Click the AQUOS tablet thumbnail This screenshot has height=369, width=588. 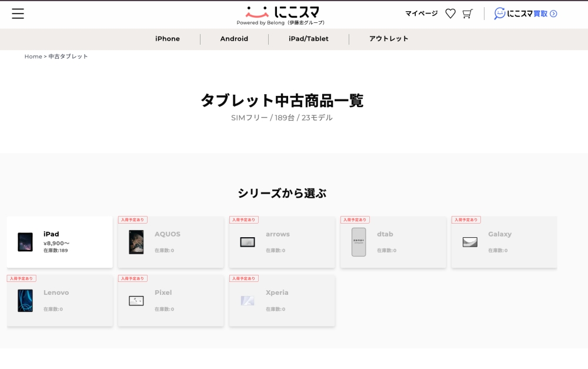(136, 242)
